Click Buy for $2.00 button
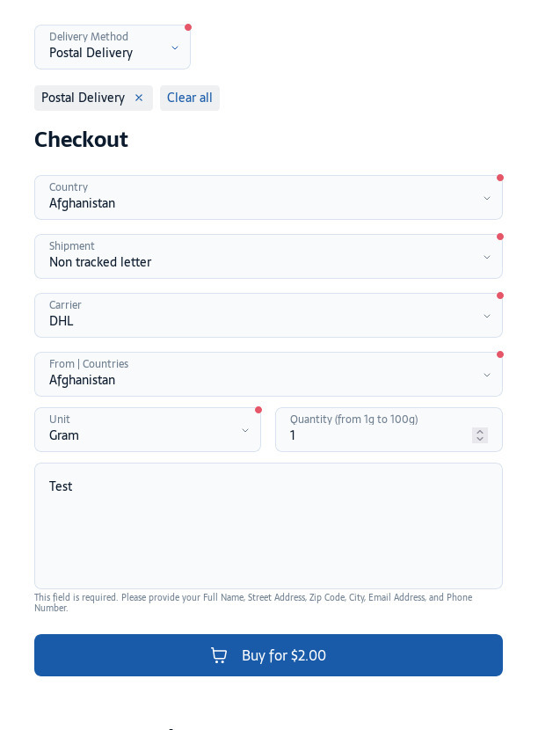 coord(269,655)
